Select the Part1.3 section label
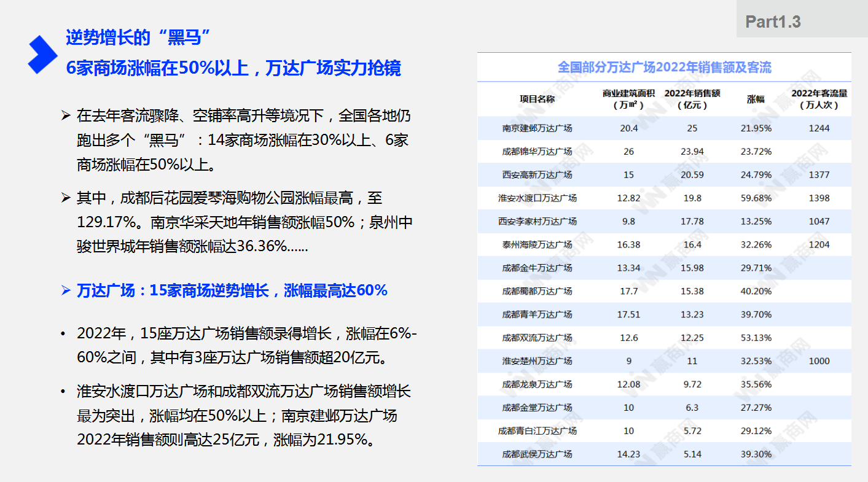This screenshot has height=482, width=868. [x=773, y=22]
